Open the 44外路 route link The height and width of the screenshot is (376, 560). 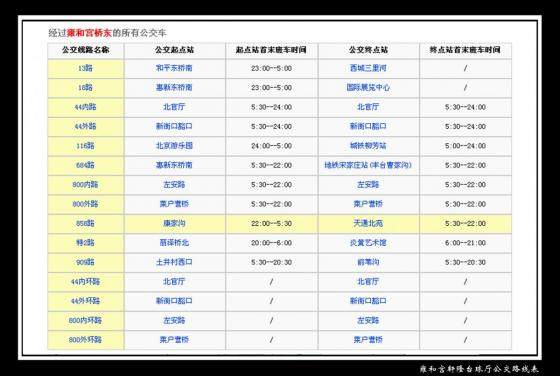(85, 126)
